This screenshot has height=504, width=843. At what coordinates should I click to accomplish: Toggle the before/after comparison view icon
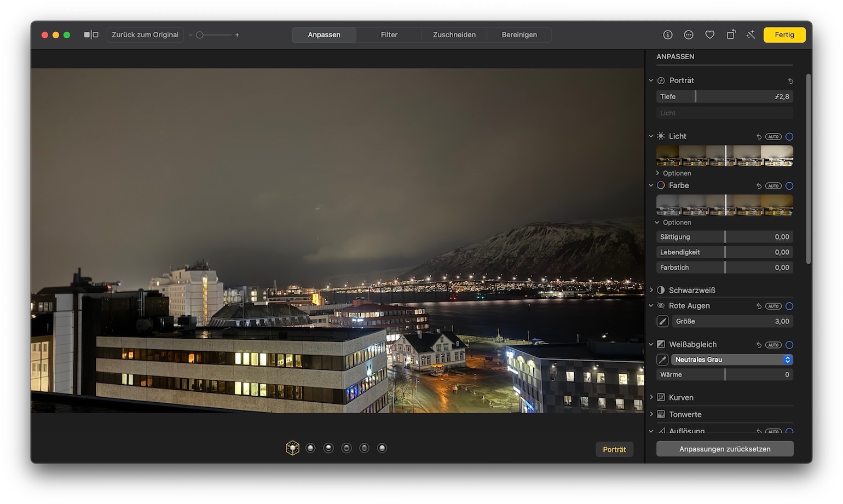pyautogui.click(x=91, y=35)
